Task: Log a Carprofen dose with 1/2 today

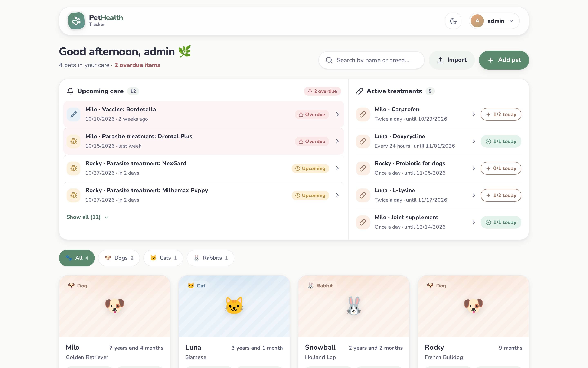Action: click(x=501, y=114)
